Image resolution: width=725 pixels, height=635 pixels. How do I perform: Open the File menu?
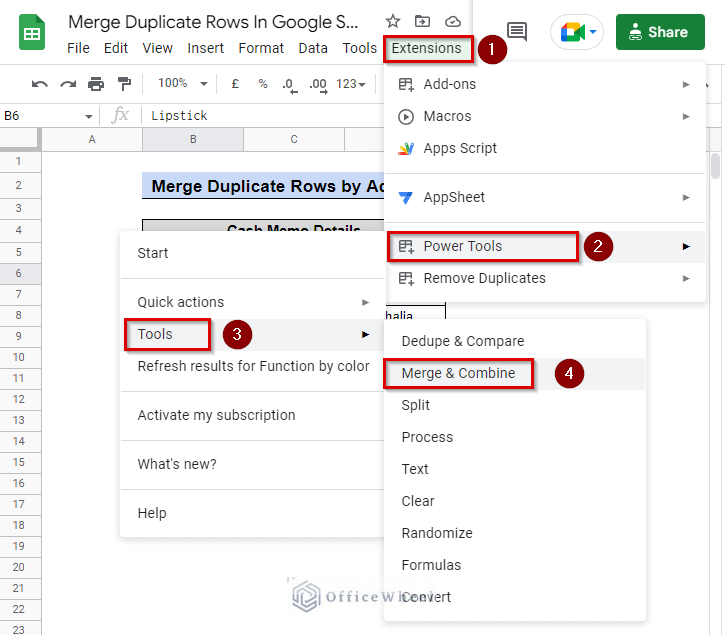click(x=78, y=48)
